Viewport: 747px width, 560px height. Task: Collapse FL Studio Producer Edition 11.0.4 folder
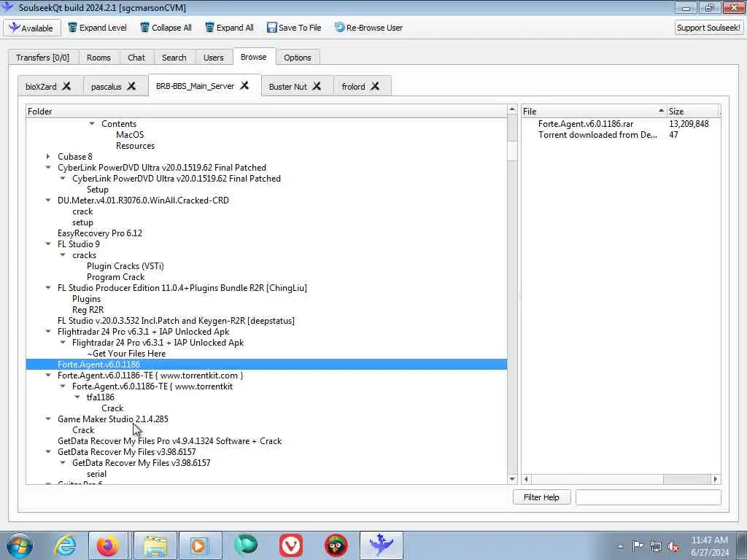[x=47, y=288]
